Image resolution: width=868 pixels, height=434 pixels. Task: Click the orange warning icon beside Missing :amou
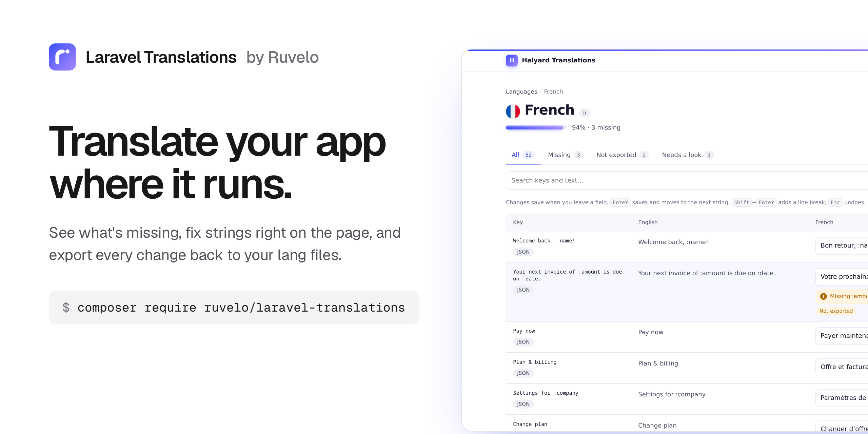(x=824, y=296)
